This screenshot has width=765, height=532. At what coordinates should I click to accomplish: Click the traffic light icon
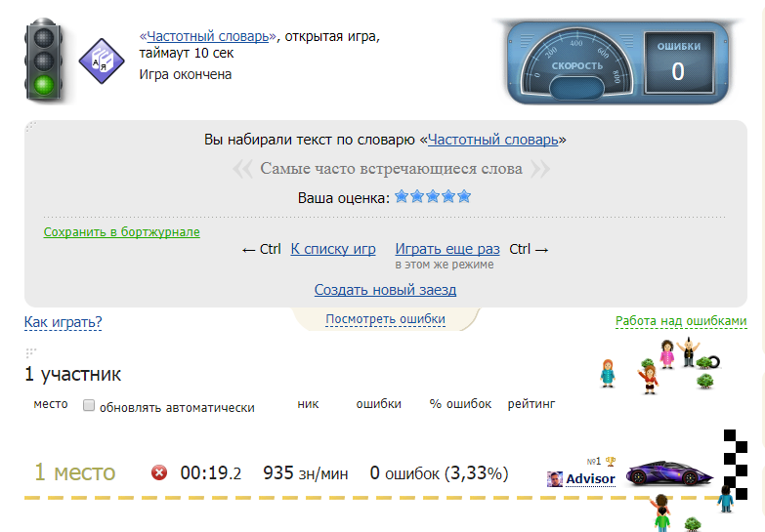44,60
